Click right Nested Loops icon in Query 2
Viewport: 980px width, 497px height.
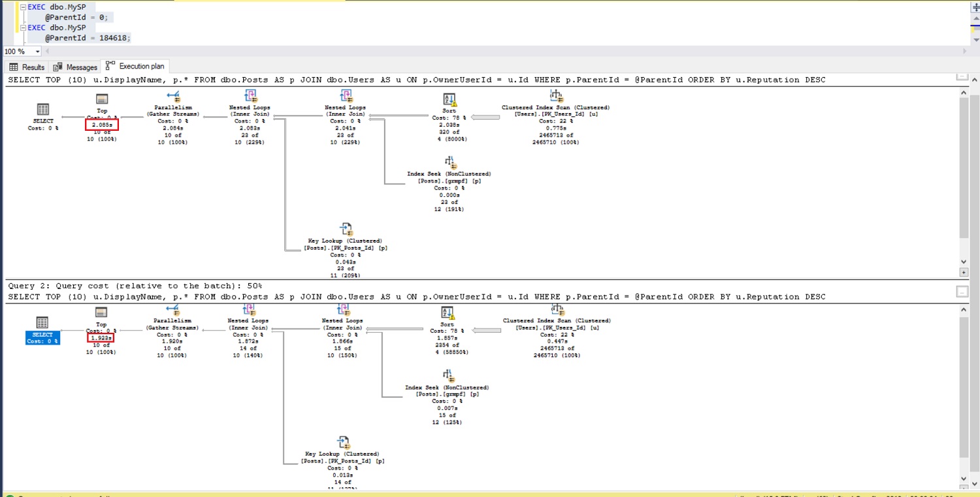coord(342,309)
